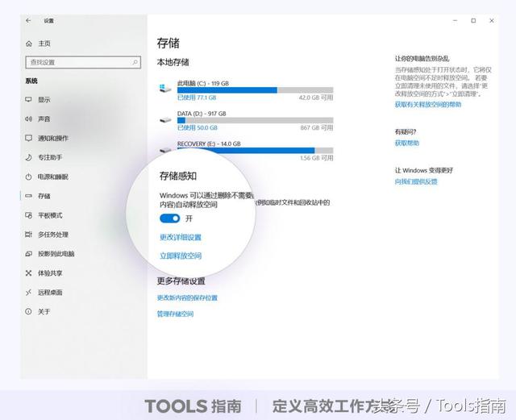Select 主页 label in sidebar
This screenshot has height=420, width=516.
(x=44, y=44)
